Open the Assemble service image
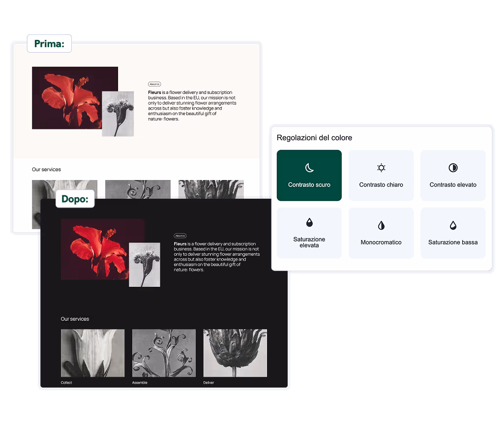The image size is (504, 421). pyautogui.click(x=164, y=353)
